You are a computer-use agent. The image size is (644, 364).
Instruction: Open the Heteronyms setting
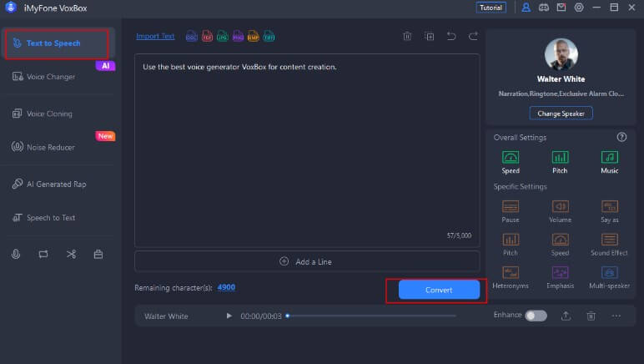[511, 277]
